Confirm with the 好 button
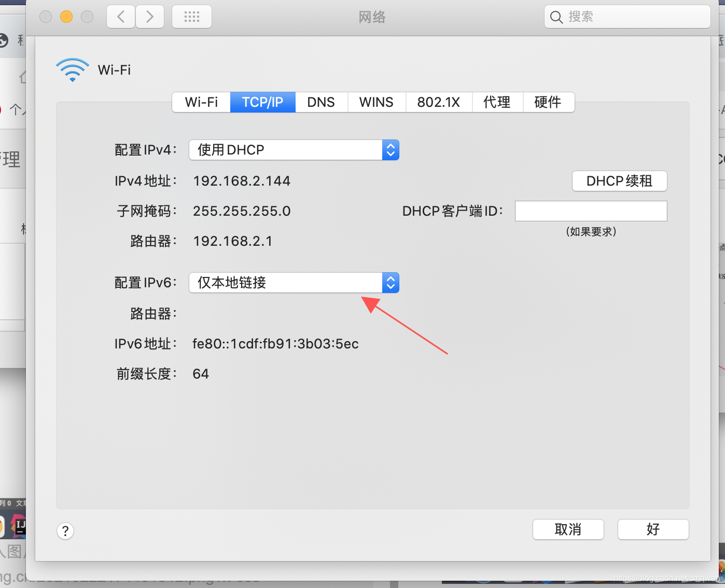 pyautogui.click(x=653, y=529)
